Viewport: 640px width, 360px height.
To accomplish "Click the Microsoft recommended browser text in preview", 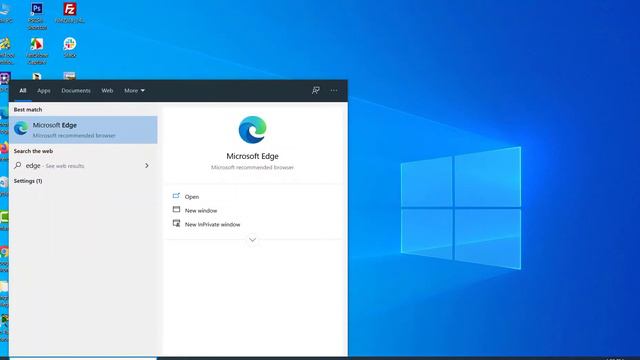I will (x=252, y=167).
